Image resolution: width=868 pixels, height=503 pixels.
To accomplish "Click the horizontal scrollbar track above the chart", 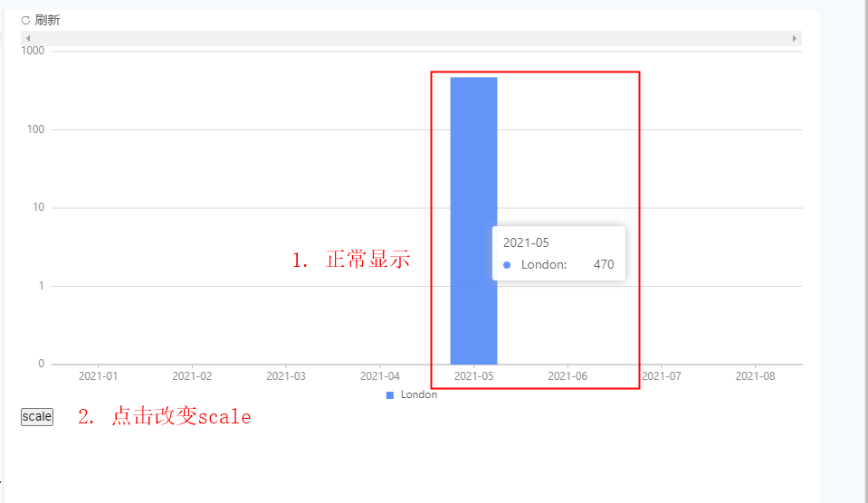I will click(x=411, y=38).
